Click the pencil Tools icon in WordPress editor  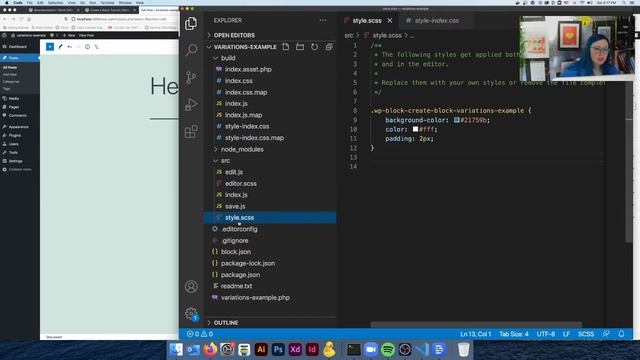pyautogui.click(x=60, y=47)
